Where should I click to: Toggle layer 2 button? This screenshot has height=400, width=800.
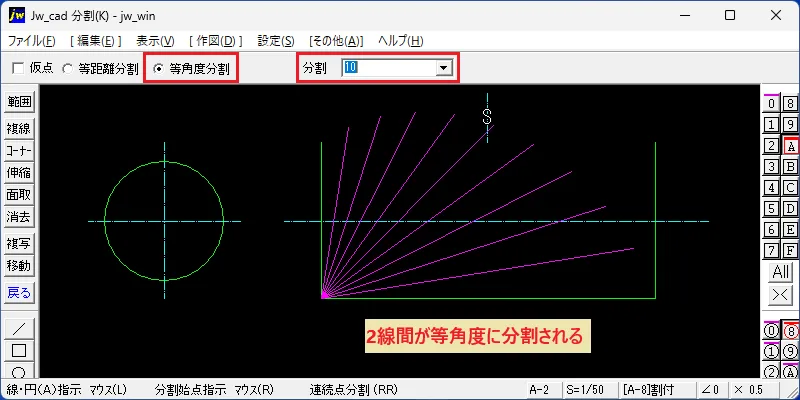[x=771, y=146]
